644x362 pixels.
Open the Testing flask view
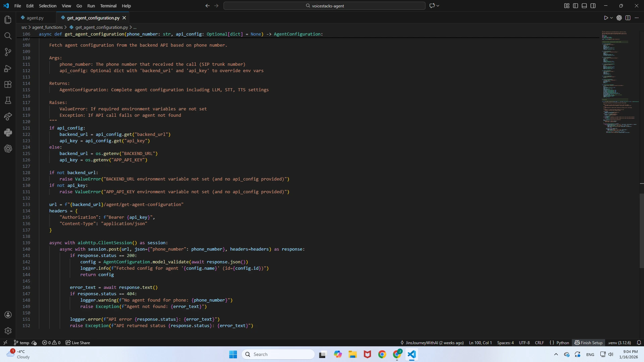[8, 100]
